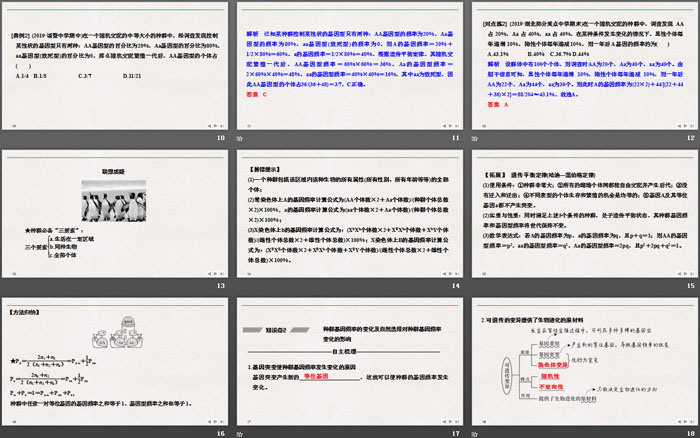Select slide 13 titled 联想质疑
This screenshot has height=438, width=700.
(115, 210)
